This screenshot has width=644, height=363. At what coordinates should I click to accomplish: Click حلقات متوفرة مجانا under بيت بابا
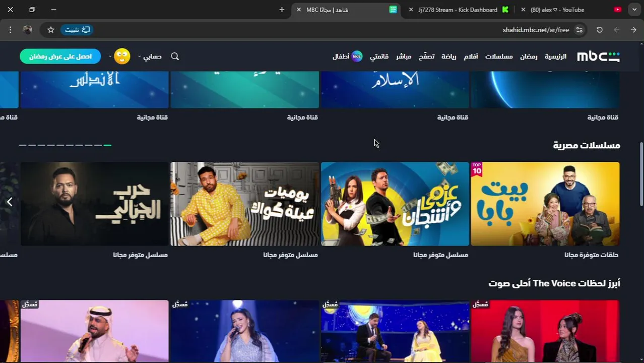[x=591, y=255]
